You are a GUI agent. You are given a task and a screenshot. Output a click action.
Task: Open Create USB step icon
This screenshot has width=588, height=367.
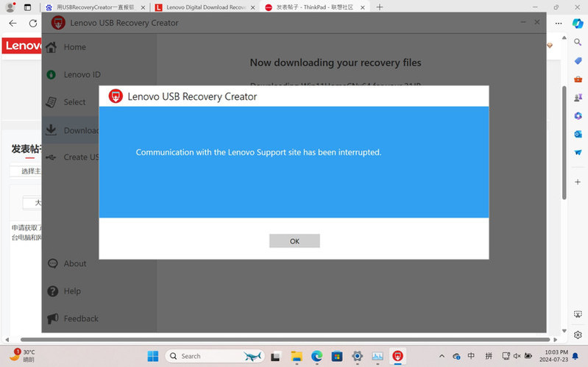click(51, 157)
